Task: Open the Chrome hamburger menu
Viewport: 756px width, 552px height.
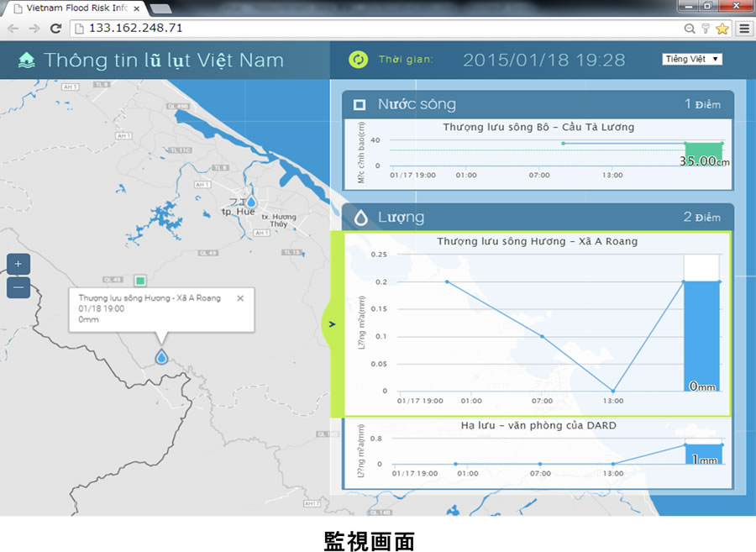Action: click(743, 28)
